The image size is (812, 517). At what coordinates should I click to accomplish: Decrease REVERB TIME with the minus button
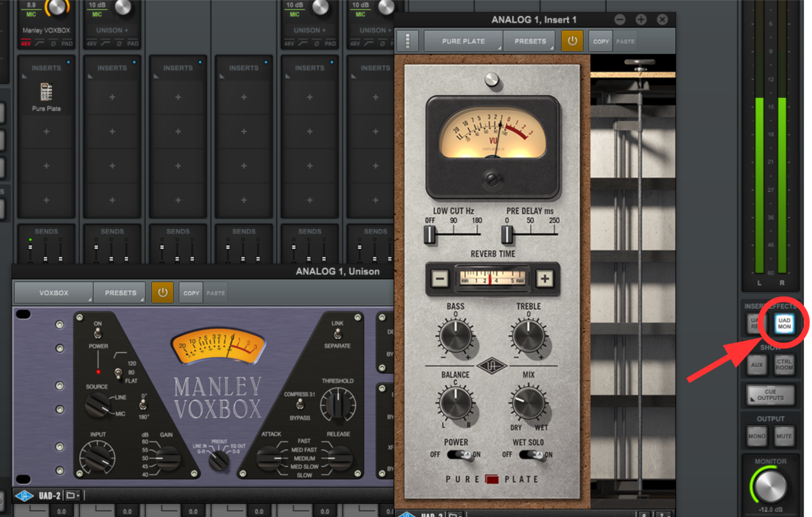click(x=440, y=279)
